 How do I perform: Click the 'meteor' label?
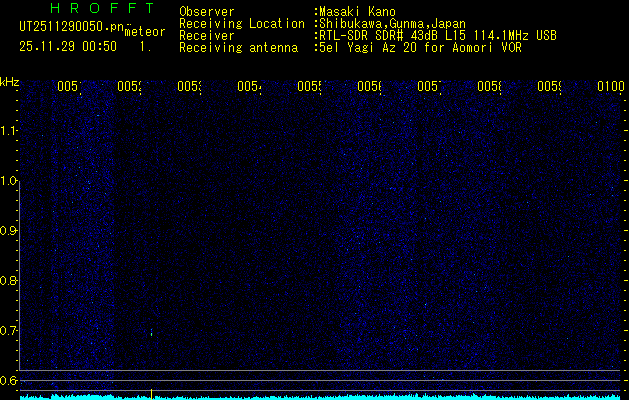145,32
